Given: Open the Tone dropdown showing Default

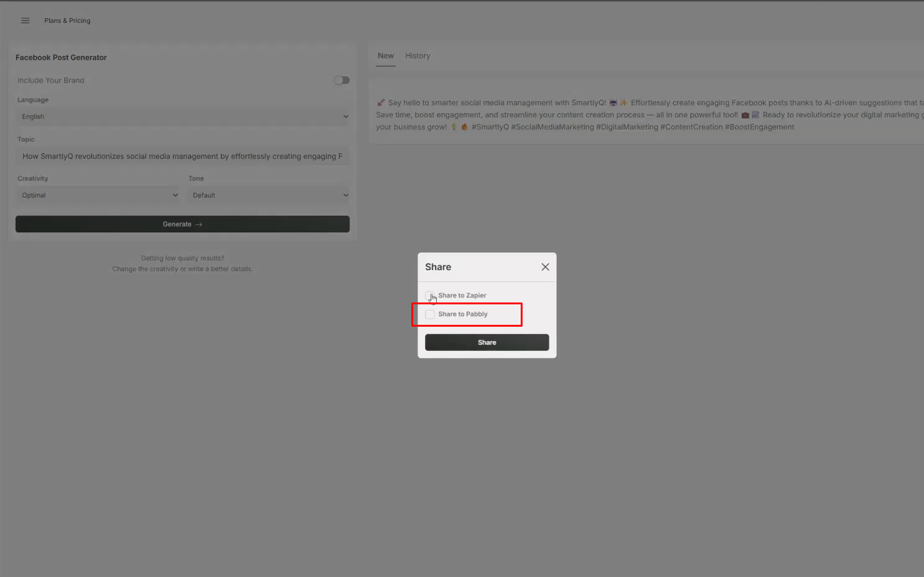Looking at the screenshot, I should click(269, 195).
